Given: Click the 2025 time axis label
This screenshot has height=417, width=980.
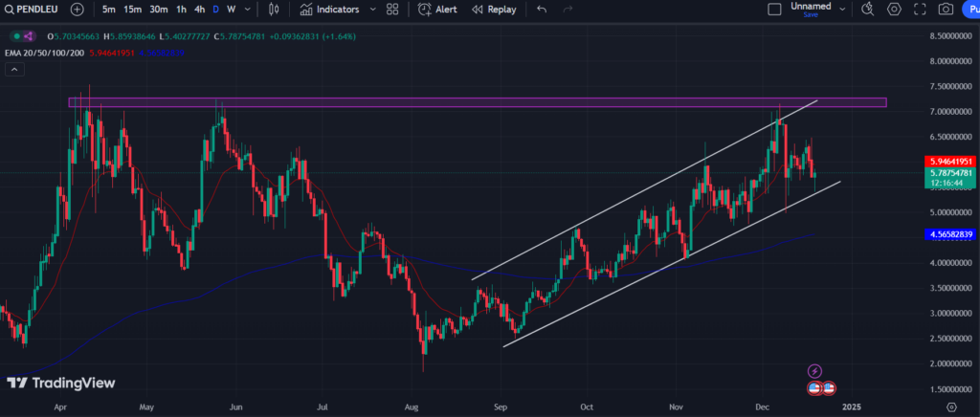Looking at the screenshot, I should pos(851,407).
